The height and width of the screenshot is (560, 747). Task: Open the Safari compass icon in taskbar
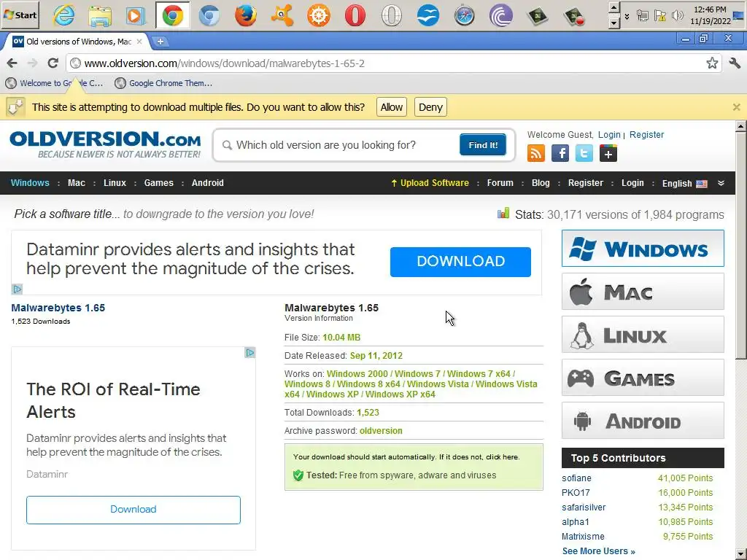pyautogui.click(x=464, y=16)
